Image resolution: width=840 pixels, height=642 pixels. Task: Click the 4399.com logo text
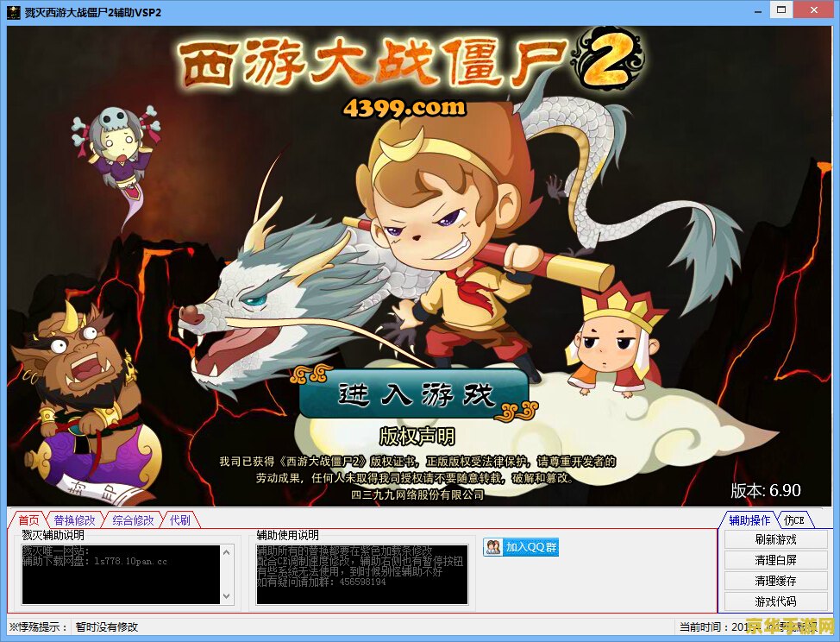404,107
